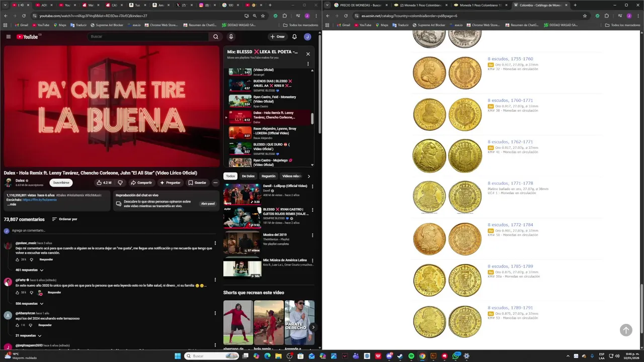Click the scroll-to-top arrow on uCoin page

coord(626,330)
